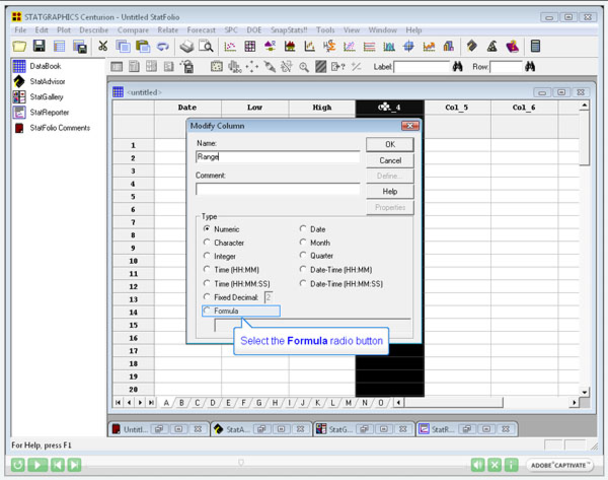
Task: Open Print Preview magnifier icon
Action: tap(206, 47)
